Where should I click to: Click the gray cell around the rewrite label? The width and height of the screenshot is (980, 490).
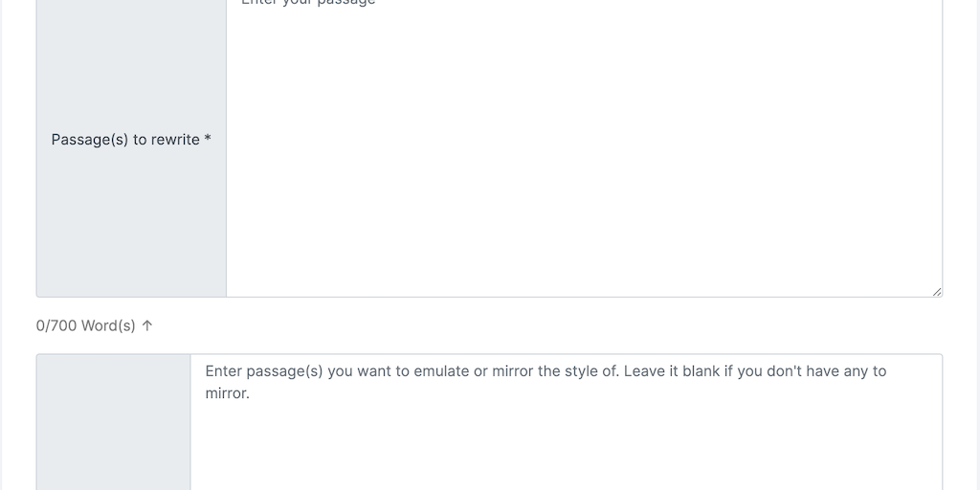coord(131,220)
